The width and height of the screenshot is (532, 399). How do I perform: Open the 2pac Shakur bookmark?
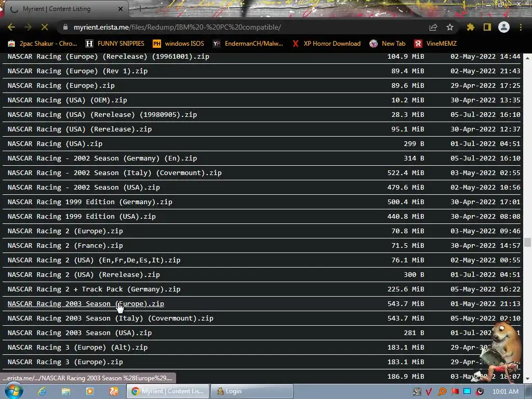click(43, 44)
